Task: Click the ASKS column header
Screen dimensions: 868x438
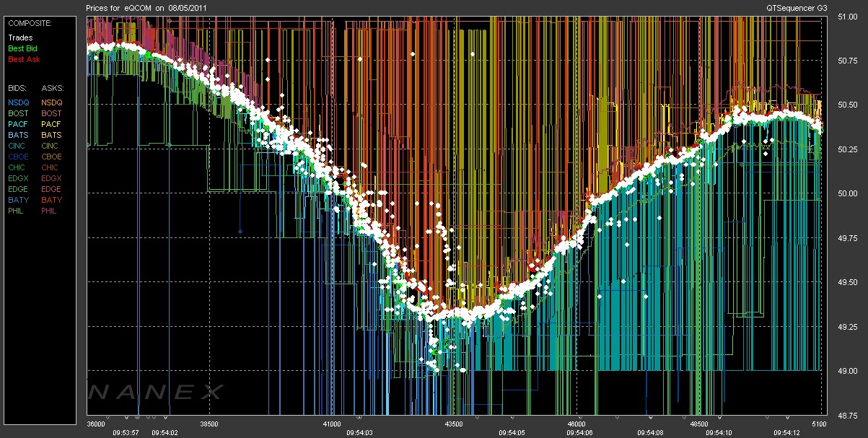Action: 53,88
